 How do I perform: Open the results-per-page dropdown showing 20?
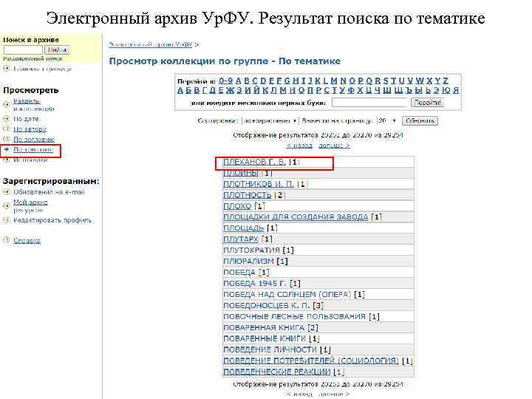[x=387, y=120]
